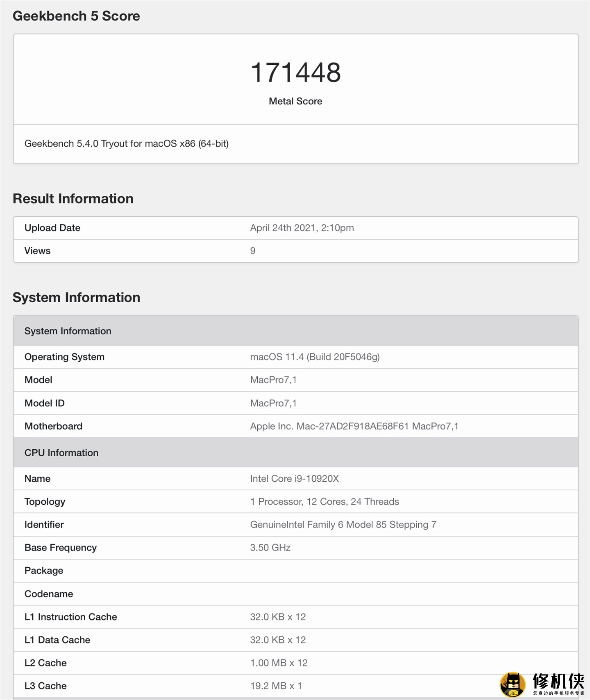Select 1 Processor, 12 Cores, 24 Threads
The height and width of the screenshot is (700, 590).
coord(324,502)
